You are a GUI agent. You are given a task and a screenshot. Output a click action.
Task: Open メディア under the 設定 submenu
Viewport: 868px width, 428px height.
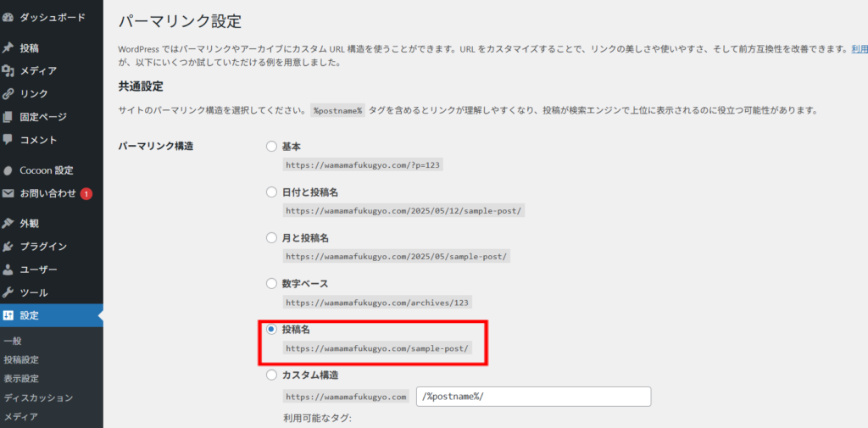tap(21, 416)
